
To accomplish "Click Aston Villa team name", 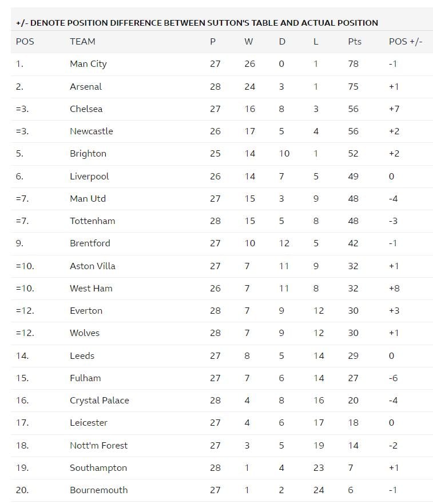I will (93, 266).
